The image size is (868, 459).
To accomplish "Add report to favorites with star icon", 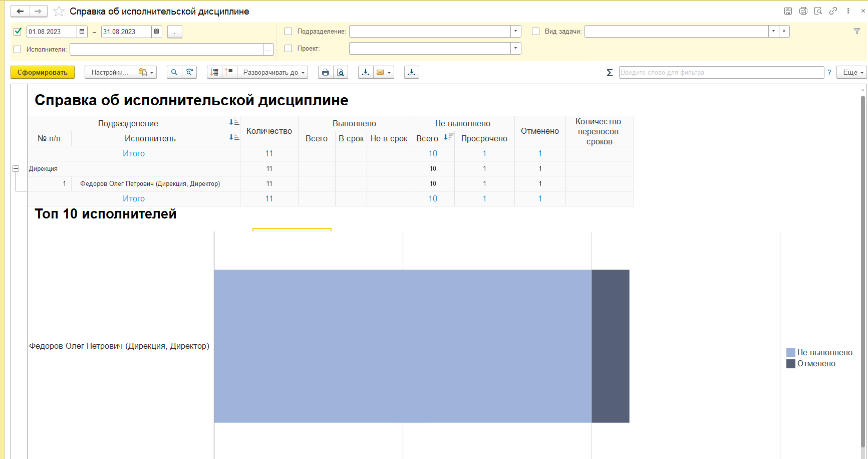I will [59, 12].
